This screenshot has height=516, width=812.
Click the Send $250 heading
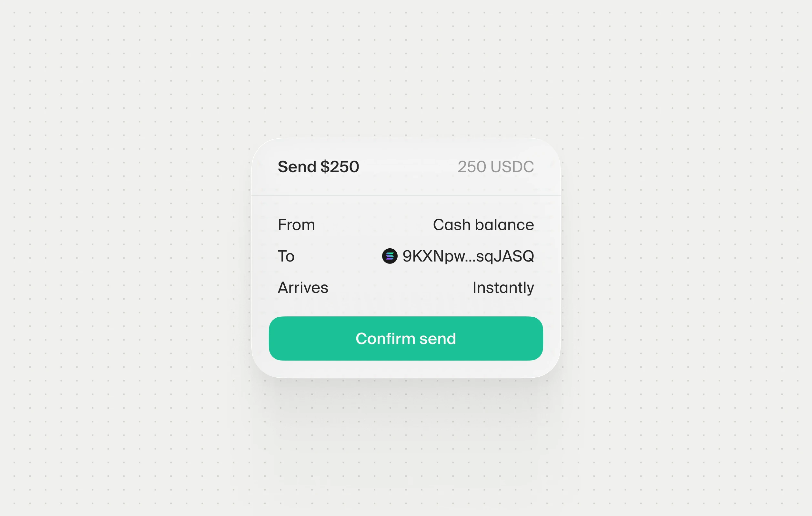pos(318,167)
